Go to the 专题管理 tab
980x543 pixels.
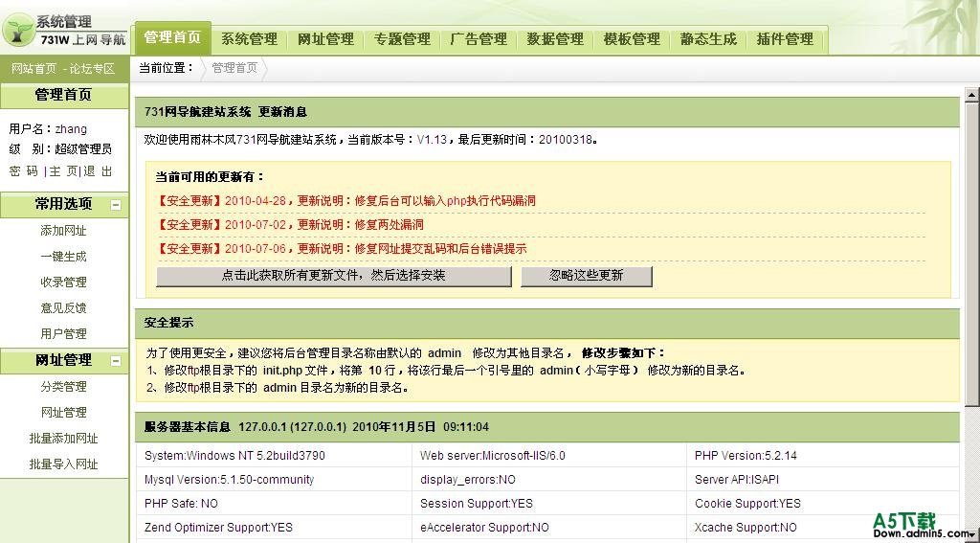click(402, 39)
